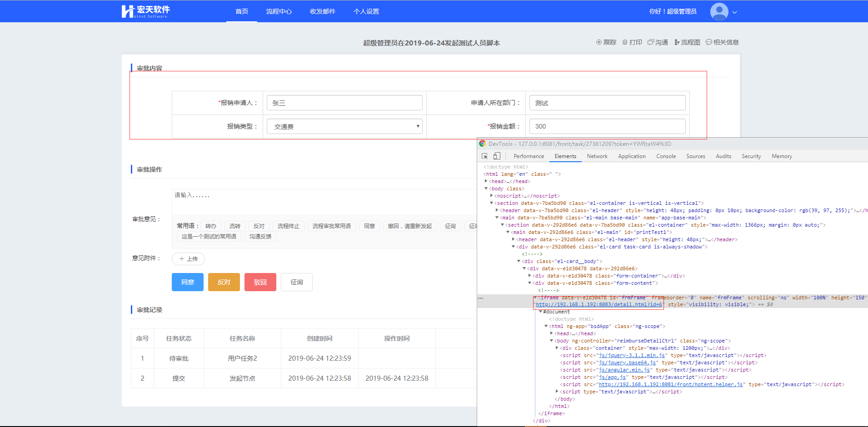The width and height of the screenshot is (868, 427).
Task: Click the 报销申请人 input field
Action: [344, 103]
